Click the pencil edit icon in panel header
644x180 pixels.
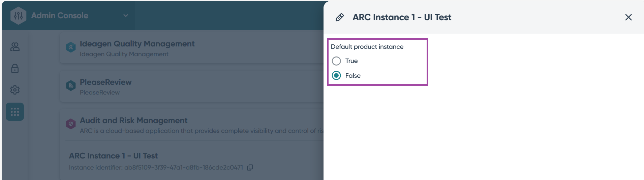click(340, 17)
